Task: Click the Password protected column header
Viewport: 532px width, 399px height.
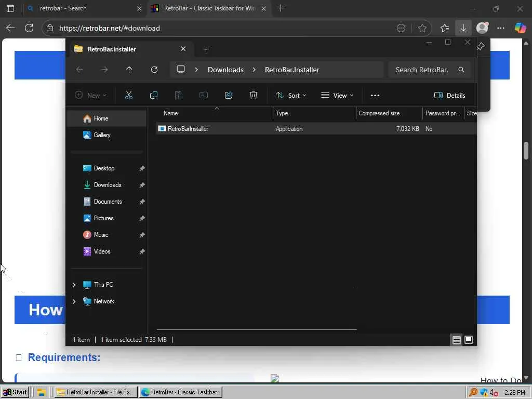Action: (x=443, y=113)
